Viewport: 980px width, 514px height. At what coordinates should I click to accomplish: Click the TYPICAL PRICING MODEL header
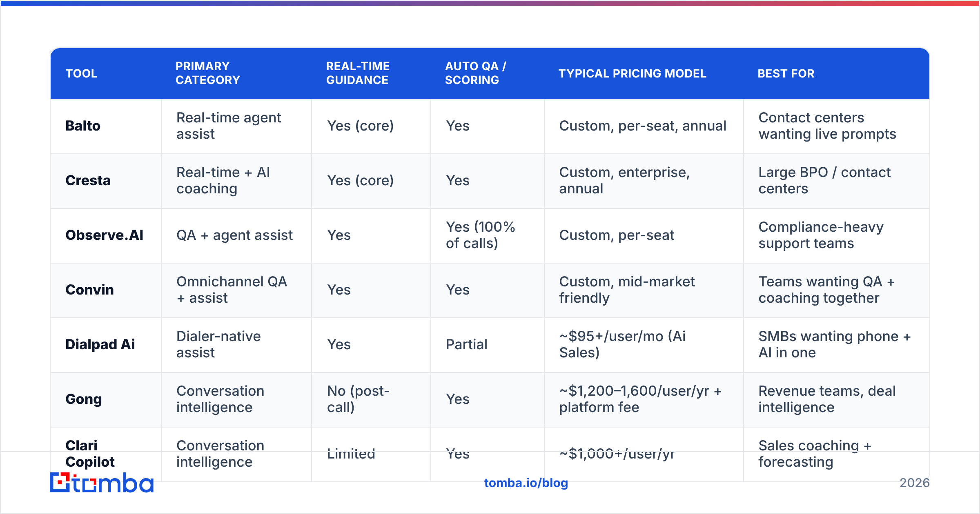click(x=632, y=73)
